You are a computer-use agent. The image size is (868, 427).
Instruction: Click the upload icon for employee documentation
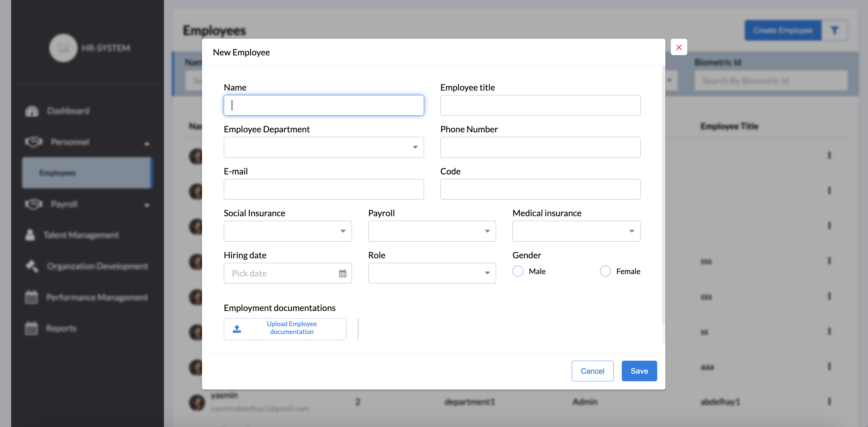[x=237, y=329]
